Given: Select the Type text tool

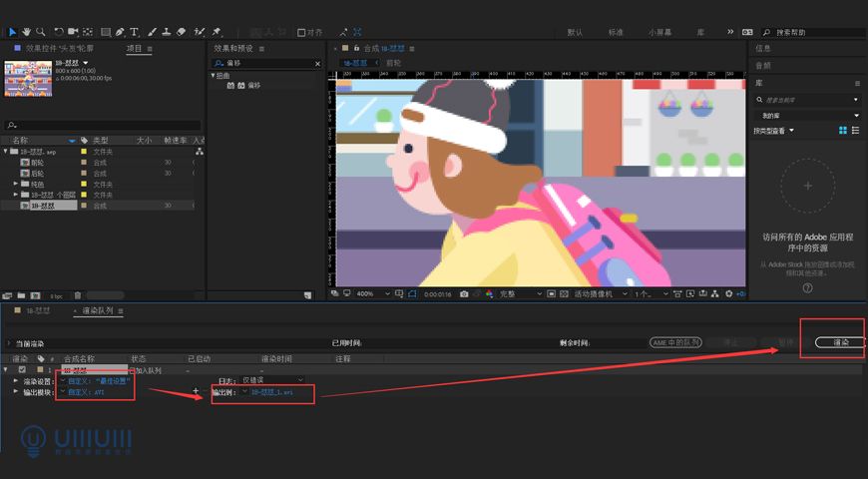Looking at the screenshot, I should [x=135, y=32].
